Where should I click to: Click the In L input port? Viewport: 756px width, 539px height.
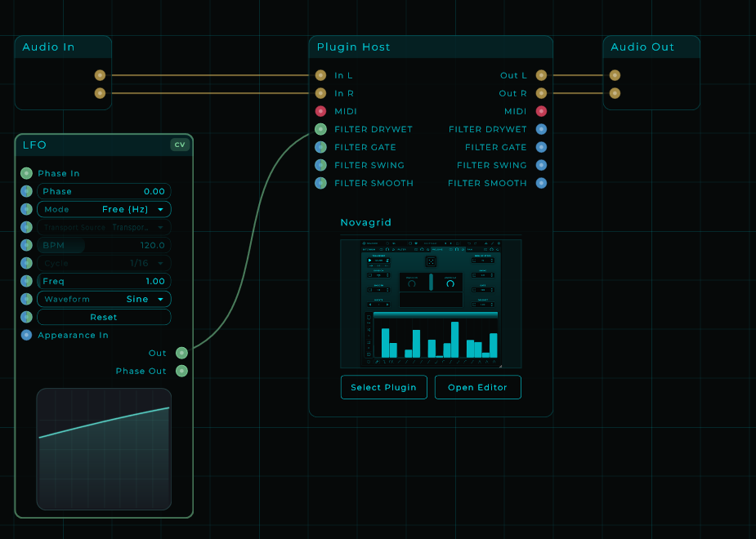[x=320, y=75]
